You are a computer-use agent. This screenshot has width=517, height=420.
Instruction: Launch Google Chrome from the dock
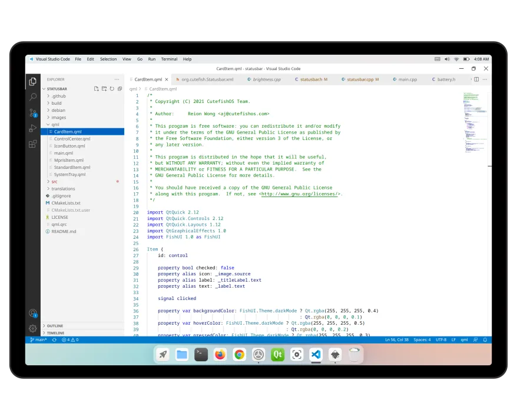click(x=240, y=355)
